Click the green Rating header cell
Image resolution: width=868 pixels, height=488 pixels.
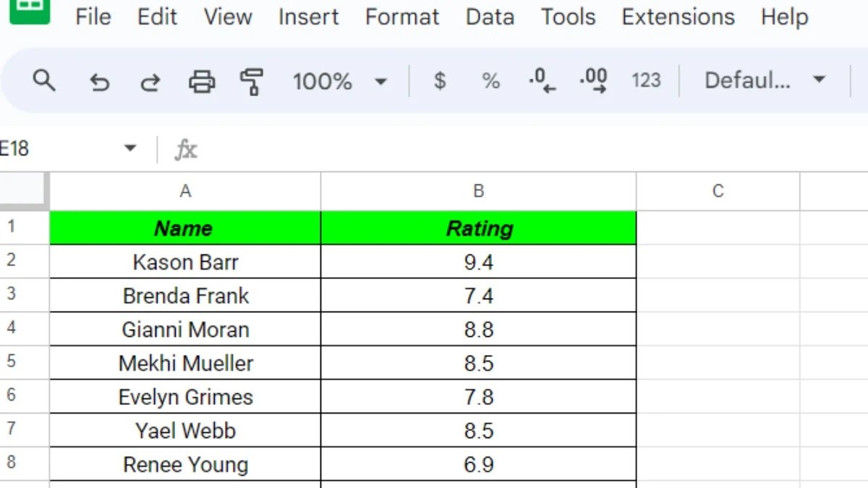tap(478, 228)
